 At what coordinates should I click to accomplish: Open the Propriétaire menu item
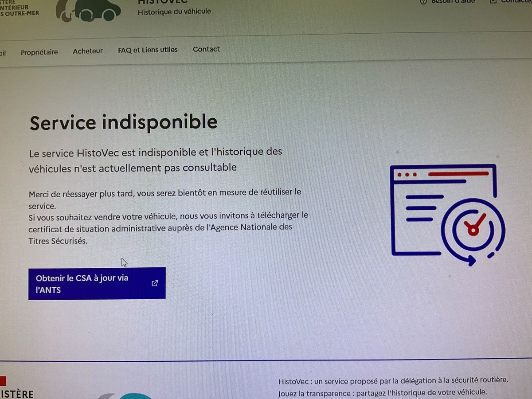[39, 52]
